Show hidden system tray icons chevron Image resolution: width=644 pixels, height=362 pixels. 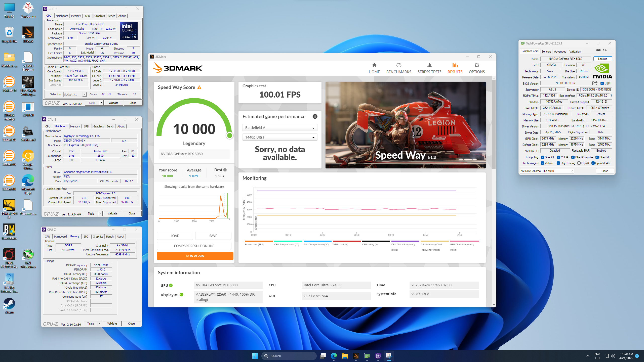pos(588,356)
